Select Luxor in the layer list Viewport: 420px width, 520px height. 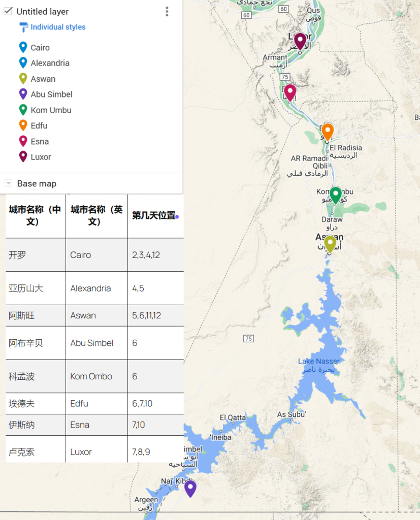click(41, 157)
